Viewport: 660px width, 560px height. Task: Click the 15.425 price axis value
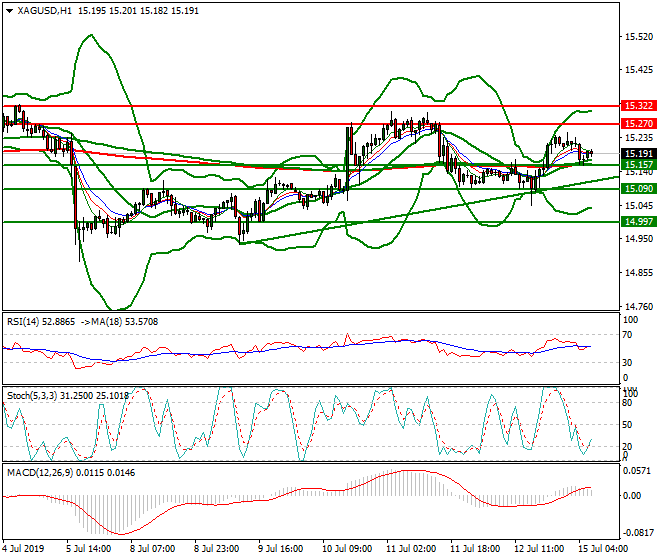[x=639, y=70]
